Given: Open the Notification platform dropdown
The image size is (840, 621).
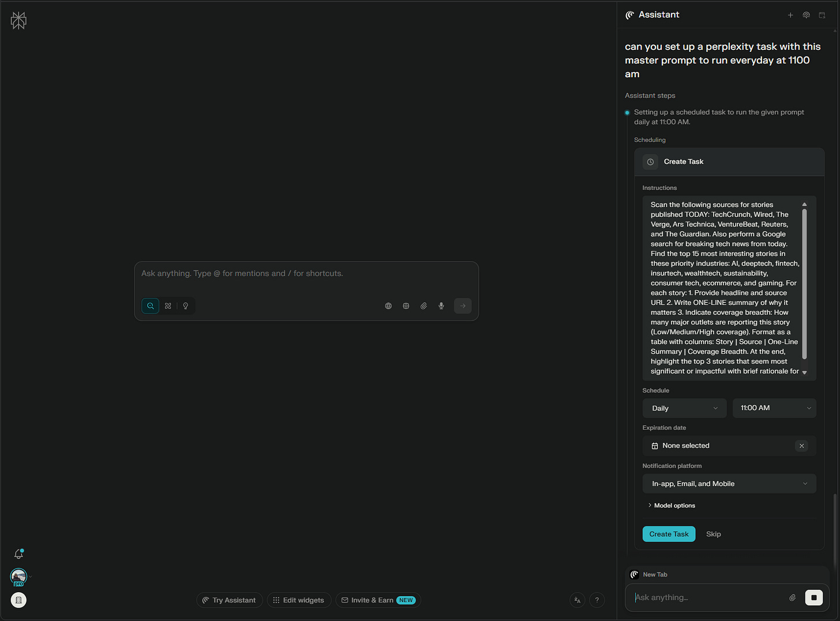Looking at the screenshot, I should pyautogui.click(x=729, y=484).
